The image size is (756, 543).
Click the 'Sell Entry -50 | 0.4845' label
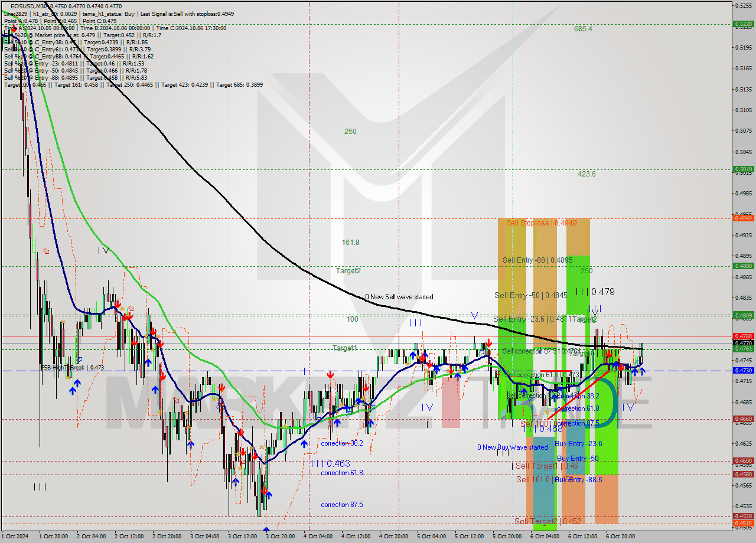click(x=531, y=295)
